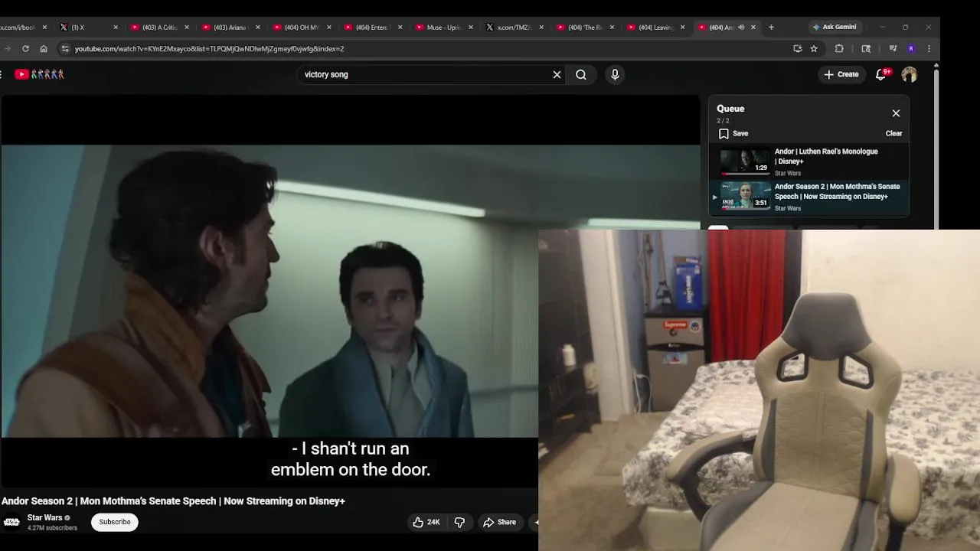Open Chrome profile avatar icon
Image resolution: width=980 pixels, height=551 pixels.
[x=911, y=48]
